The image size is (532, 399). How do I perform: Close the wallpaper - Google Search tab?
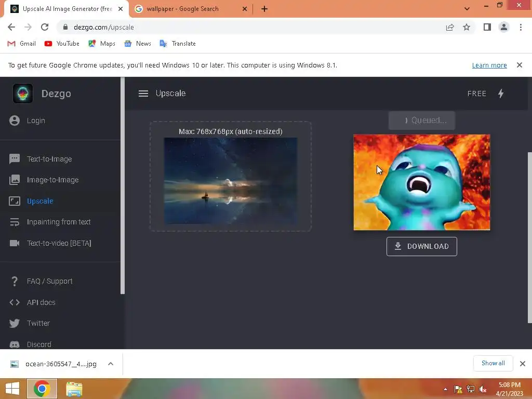[x=245, y=9]
